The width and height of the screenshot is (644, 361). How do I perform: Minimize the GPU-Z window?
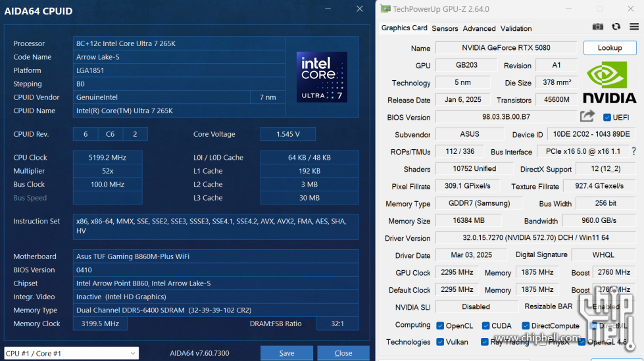point(568,9)
